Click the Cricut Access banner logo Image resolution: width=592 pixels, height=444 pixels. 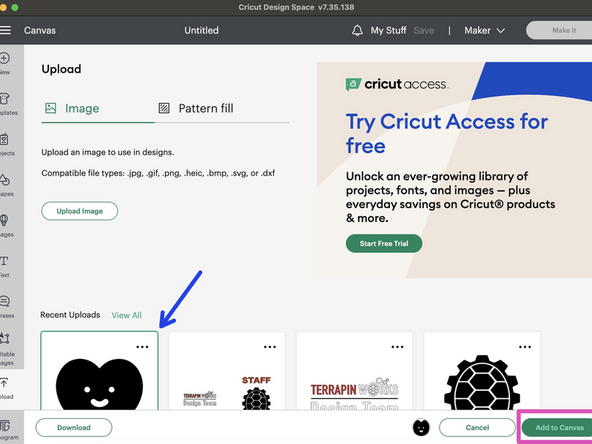pos(397,84)
